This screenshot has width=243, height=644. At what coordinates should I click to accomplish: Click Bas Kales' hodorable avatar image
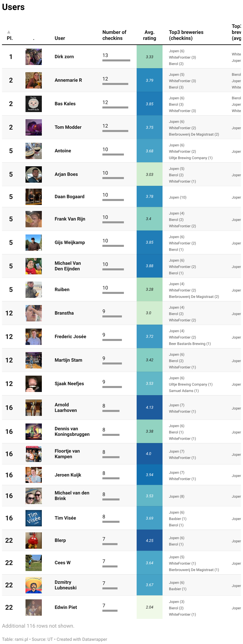pyautogui.click(x=33, y=104)
